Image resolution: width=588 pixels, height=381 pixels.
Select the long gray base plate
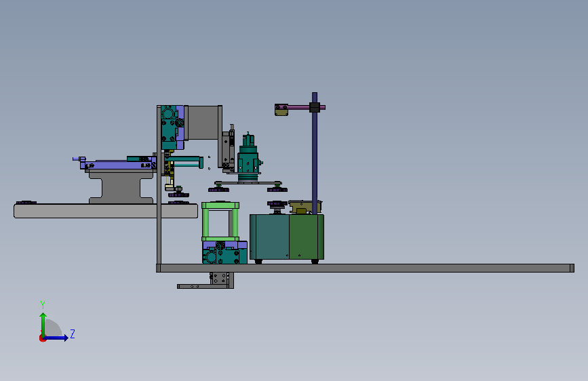point(365,268)
